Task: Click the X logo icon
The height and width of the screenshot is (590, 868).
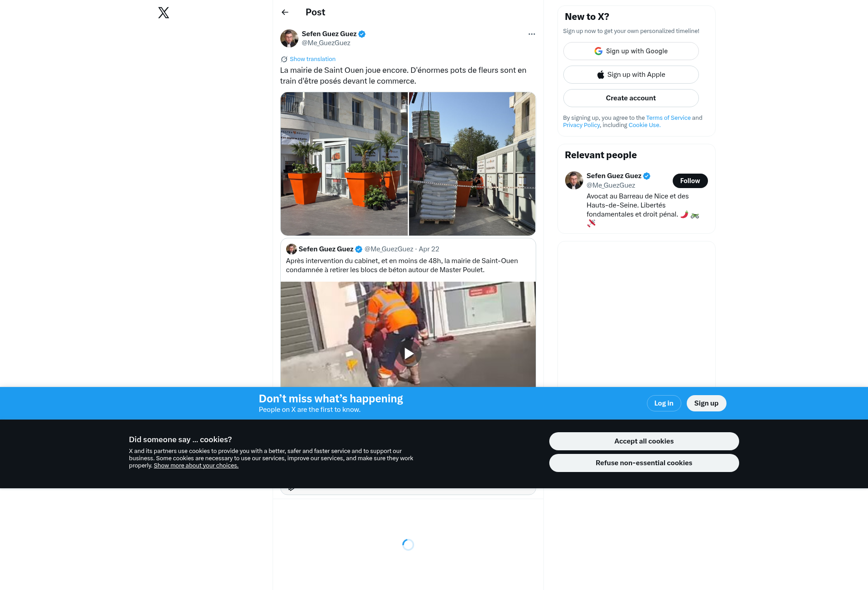Action: (164, 13)
